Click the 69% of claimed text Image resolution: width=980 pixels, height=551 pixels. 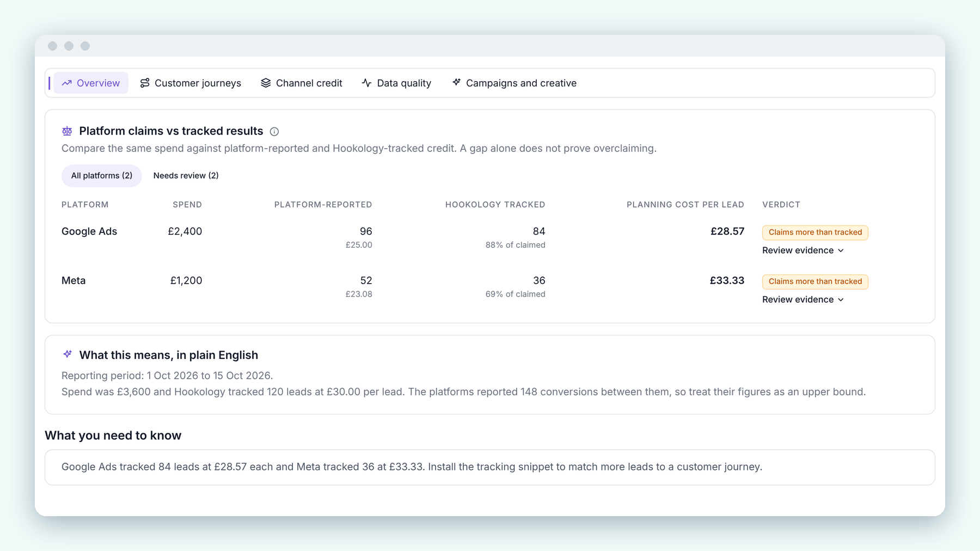(516, 294)
